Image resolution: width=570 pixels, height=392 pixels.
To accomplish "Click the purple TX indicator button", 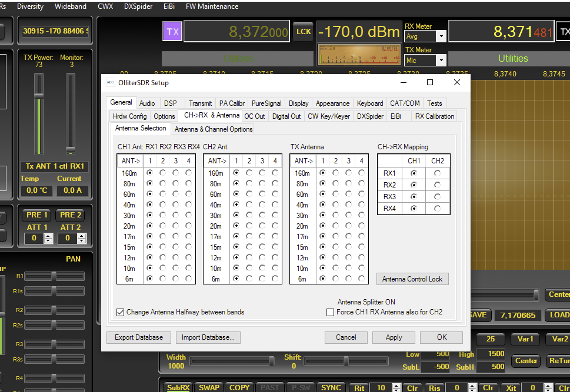I will (x=172, y=32).
